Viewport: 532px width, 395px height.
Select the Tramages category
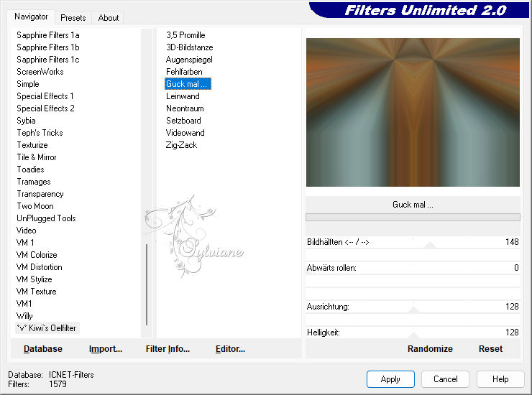point(34,182)
